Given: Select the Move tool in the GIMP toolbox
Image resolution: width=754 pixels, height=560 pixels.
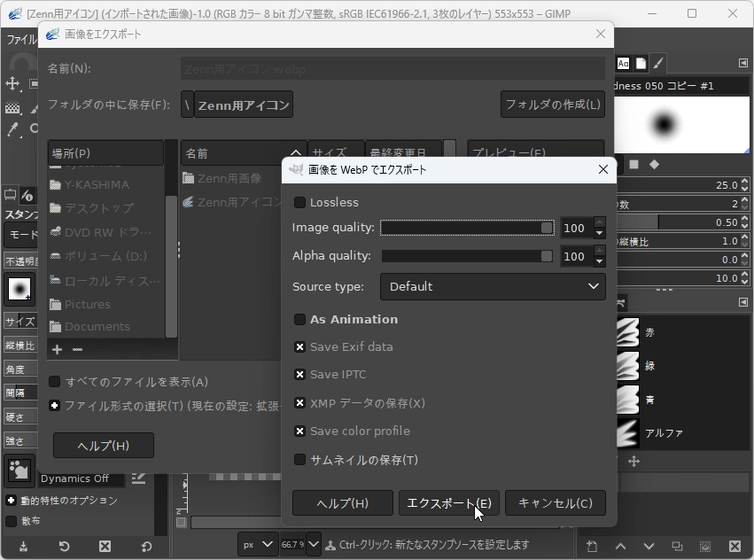Looking at the screenshot, I should pos(12,83).
